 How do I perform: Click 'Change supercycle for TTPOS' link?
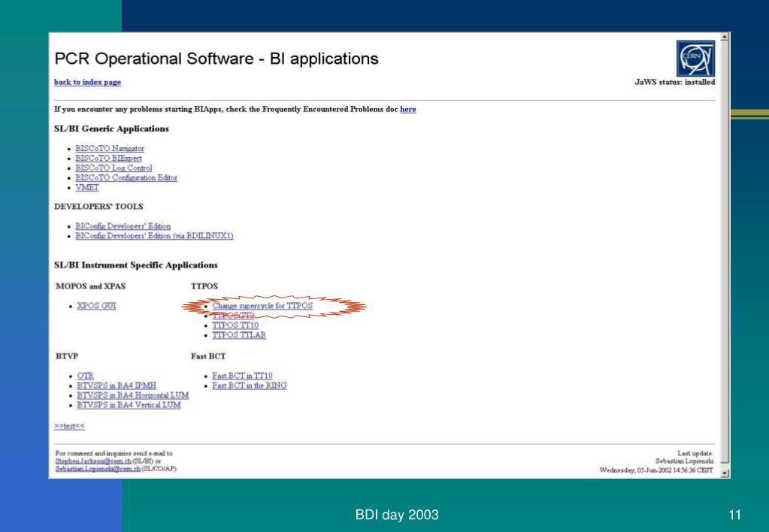click(262, 306)
